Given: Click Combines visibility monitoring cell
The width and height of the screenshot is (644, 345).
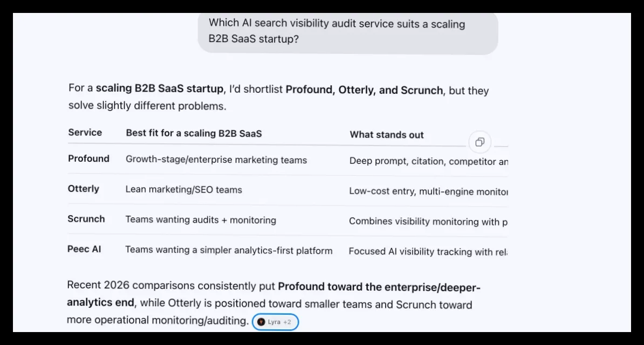Looking at the screenshot, I should (428, 222).
